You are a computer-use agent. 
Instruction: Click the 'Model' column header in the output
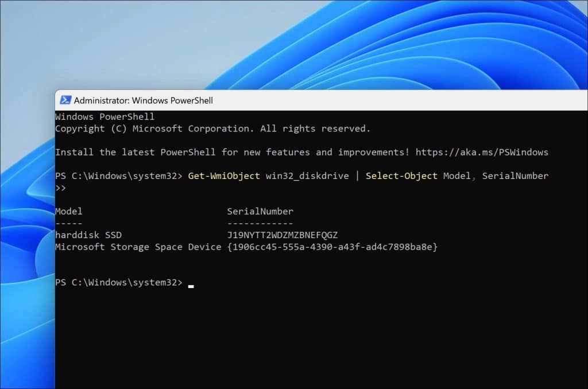click(69, 211)
